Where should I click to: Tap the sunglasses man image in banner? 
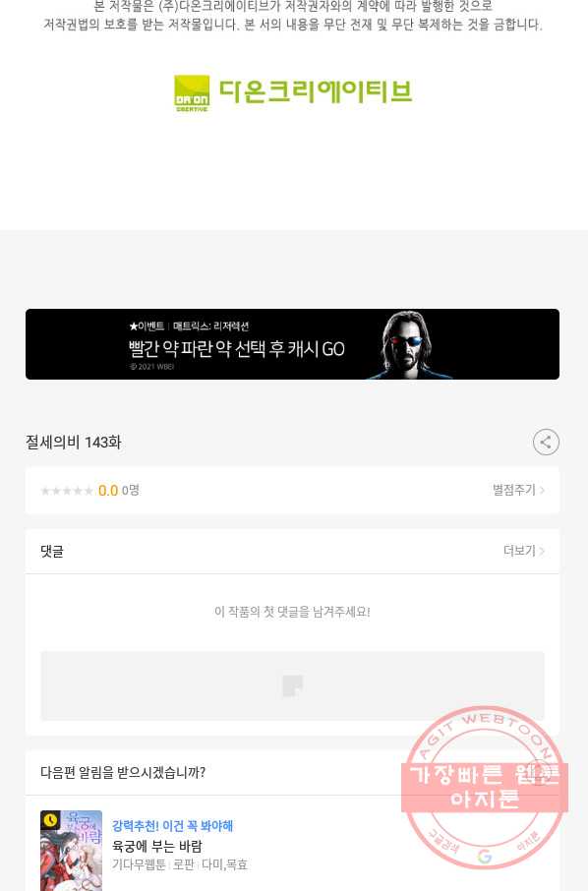(x=407, y=344)
